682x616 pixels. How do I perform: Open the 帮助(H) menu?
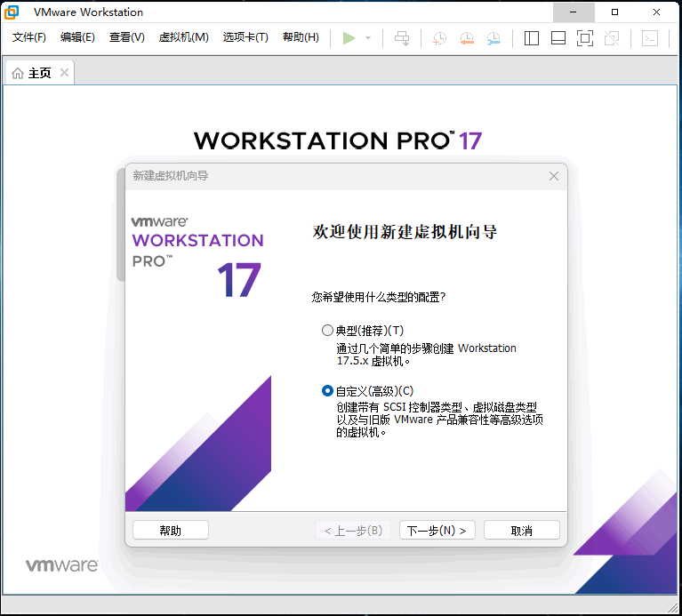pyautogui.click(x=301, y=37)
